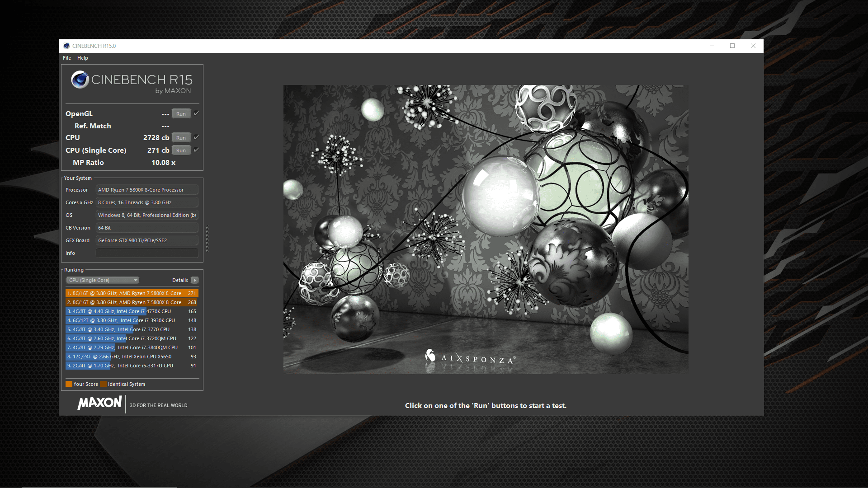Viewport: 868px width, 488px height.
Task: Toggle the CPU test checkbox
Action: click(196, 137)
